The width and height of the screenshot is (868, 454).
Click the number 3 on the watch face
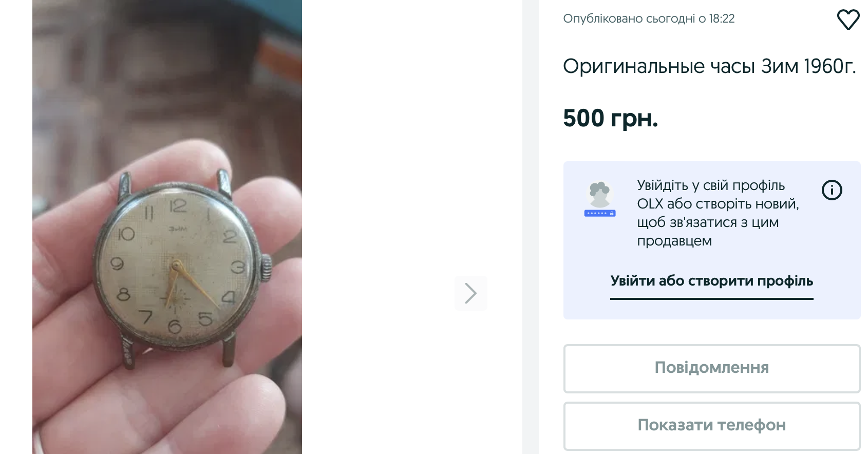237,267
